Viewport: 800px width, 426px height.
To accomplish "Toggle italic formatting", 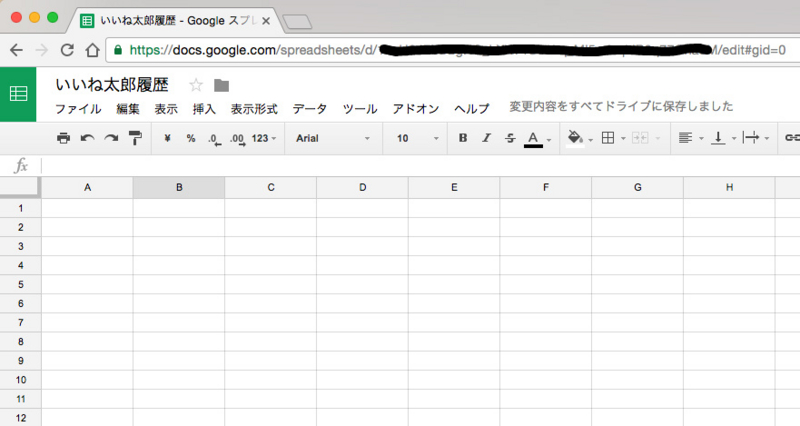I will pos(486,138).
